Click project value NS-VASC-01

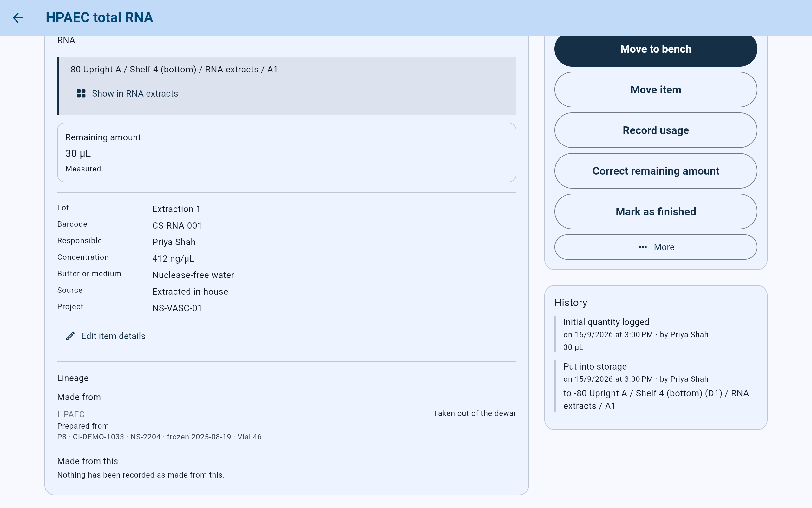click(x=177, y=308)
